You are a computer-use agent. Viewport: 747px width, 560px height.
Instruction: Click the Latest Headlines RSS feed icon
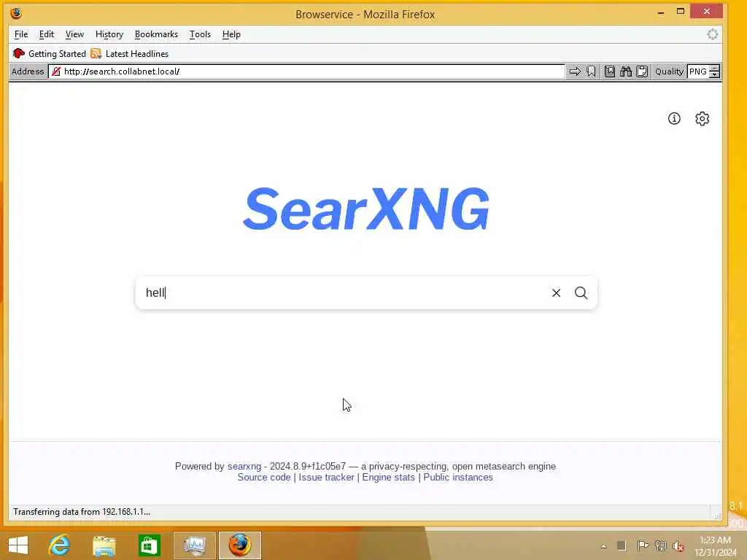(96, 53)
